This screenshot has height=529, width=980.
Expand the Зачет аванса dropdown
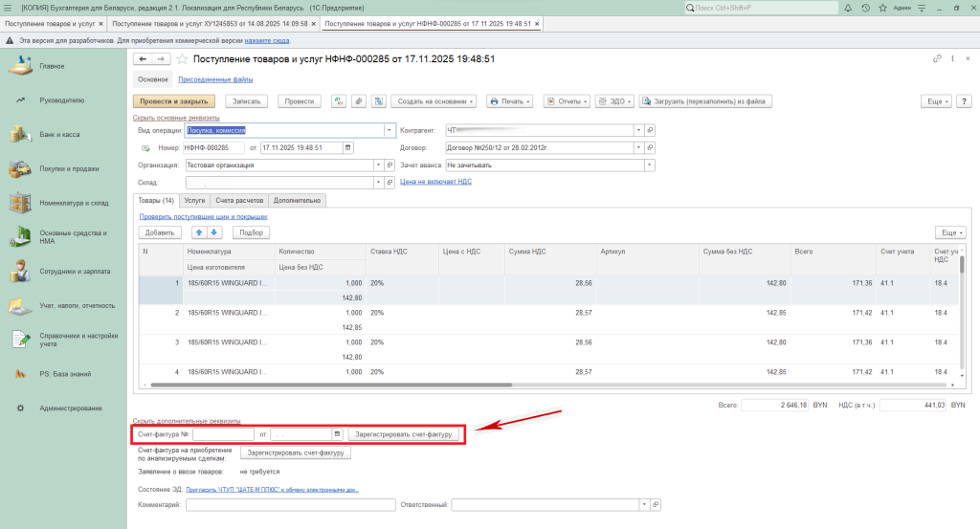[650, 165]
